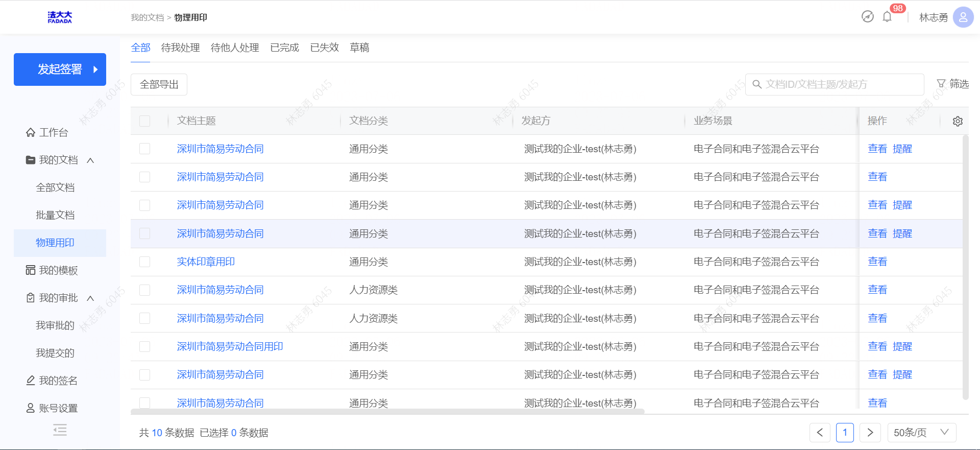Go to previous page arrow
The image size is (980, 450).
(820, 433)
